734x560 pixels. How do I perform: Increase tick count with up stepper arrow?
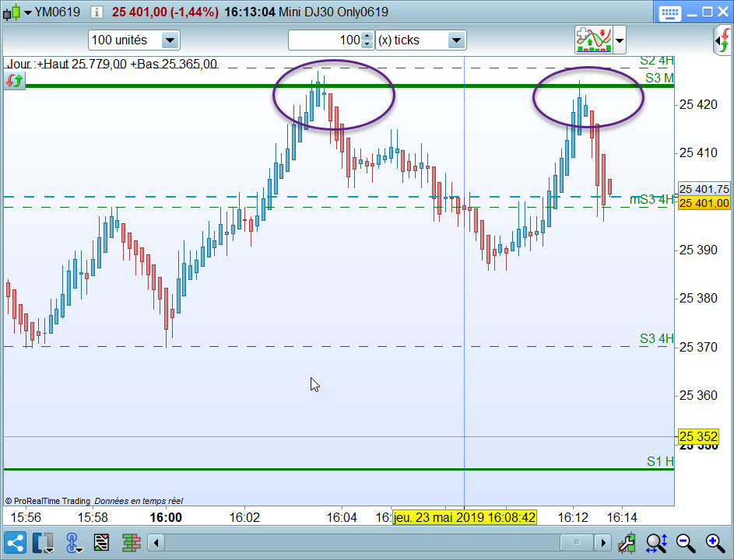click(367, 36)
